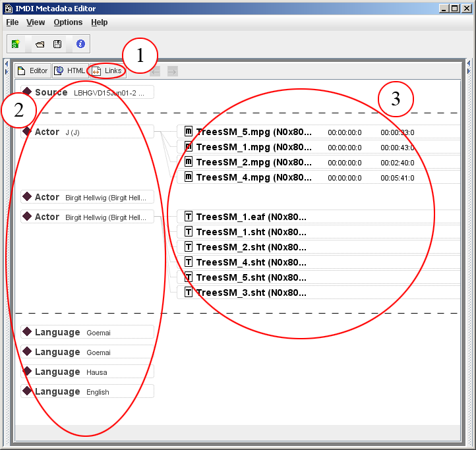Click media icon of TreesSM_2.mpg
Image resolution: width=476 pixels, height=450 pixels.
189,161
